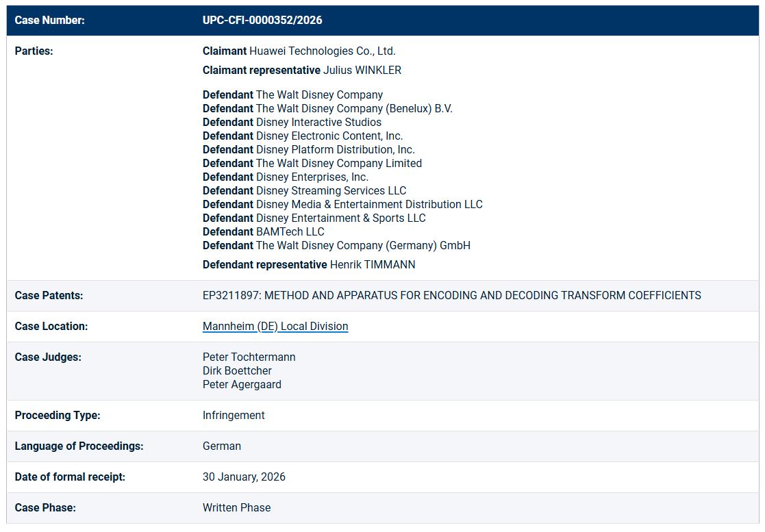This screenshot has width=765, height=532.
Task: Click judge Dirk Boettcher's name
Action: tap(237, 371)
